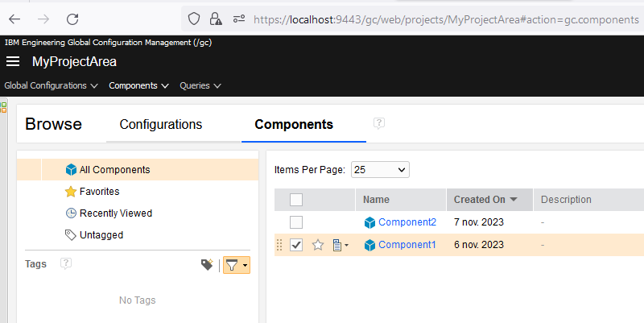Click IBM Engineering Global Configuration Management banner text
Viewport: 644px width, 323px height.
[108, 43]
